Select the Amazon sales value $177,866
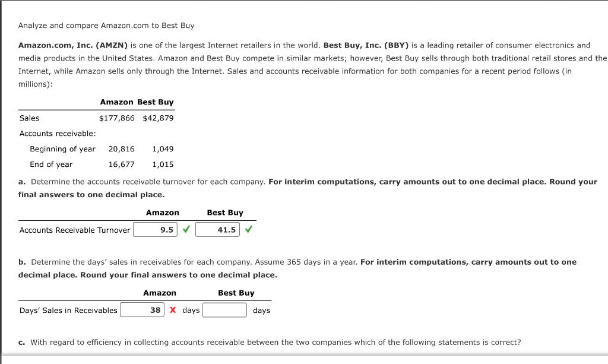608x364 pixels. (x=117, y=118)
